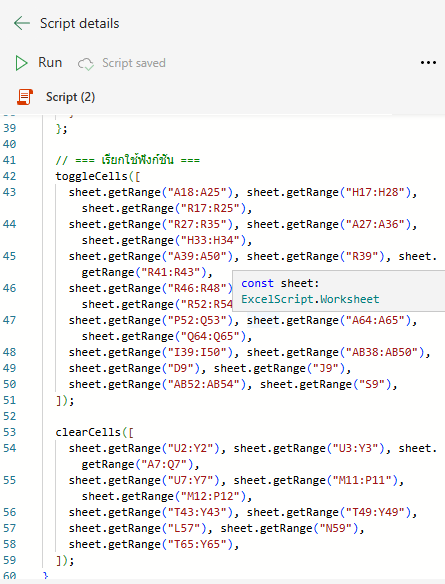This screenshot has width=445, height=584.
Task: Click the Run button label
Action: pyautogui.click(x=50, y=63)
